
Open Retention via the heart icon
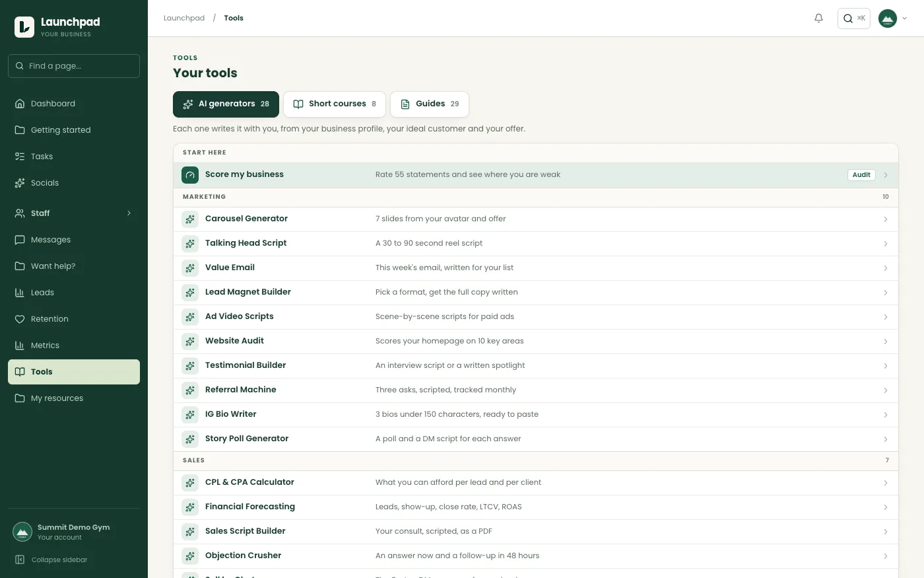(20, 319)
